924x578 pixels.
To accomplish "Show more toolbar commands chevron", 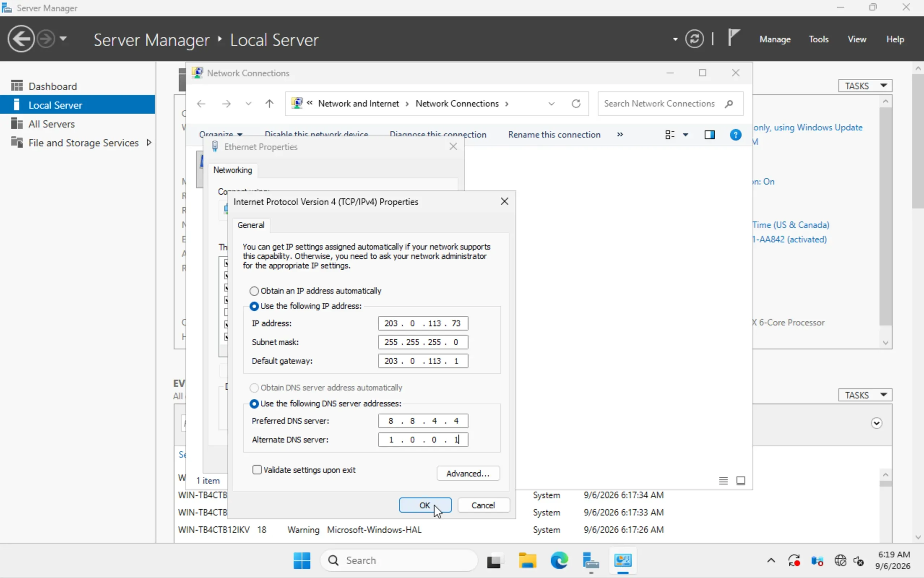I will coord(620,134).
